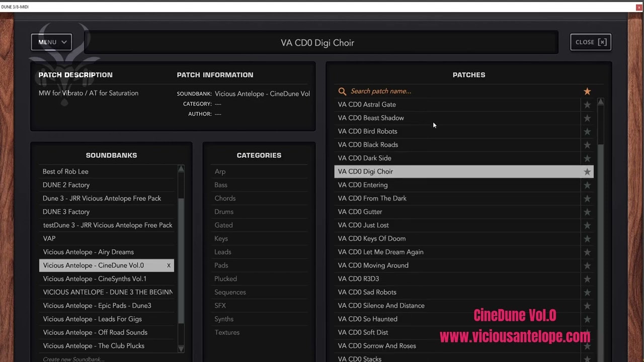Screen dimensions: 644x362
Task: Load the VA CD0 So Haunted patch
Action: 457,319
